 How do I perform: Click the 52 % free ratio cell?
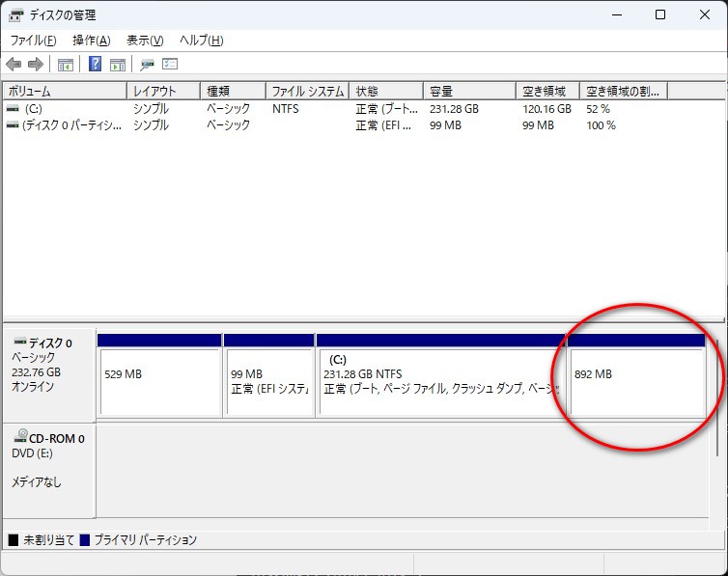point(598,109)
